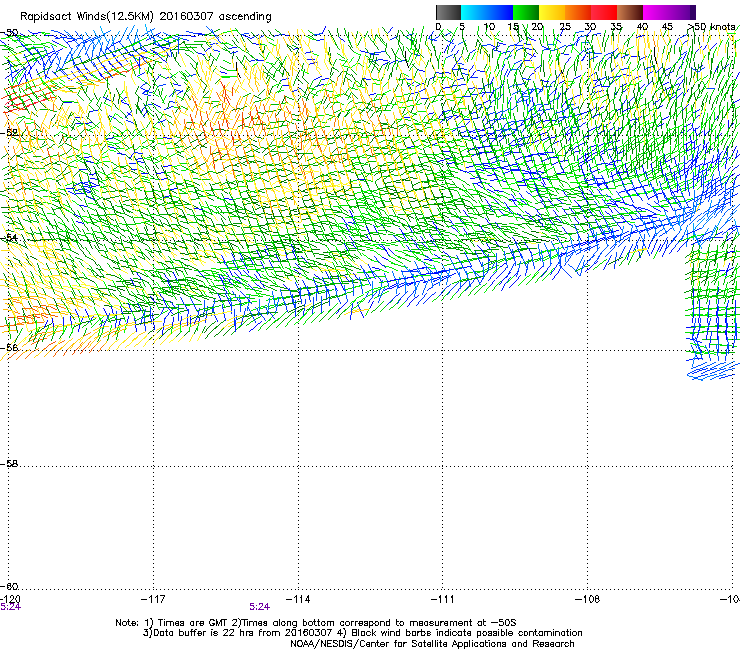This screenshot has height=650, width=740.
Task: Click the NOAA/NESDIS credit line
Action: 432,644
